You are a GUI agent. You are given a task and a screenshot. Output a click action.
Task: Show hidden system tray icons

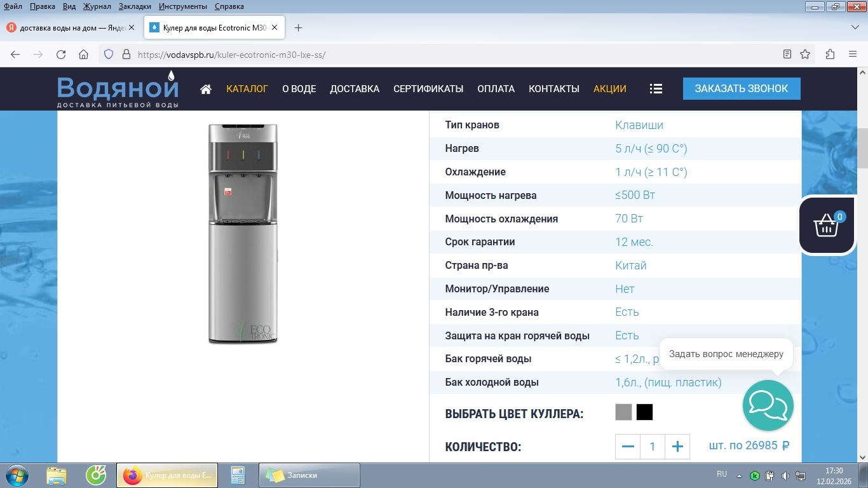739,475
